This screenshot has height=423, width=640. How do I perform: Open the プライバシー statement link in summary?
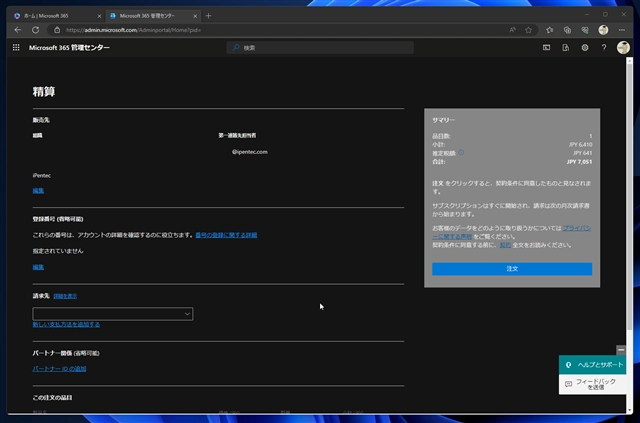tap(577, 228)
